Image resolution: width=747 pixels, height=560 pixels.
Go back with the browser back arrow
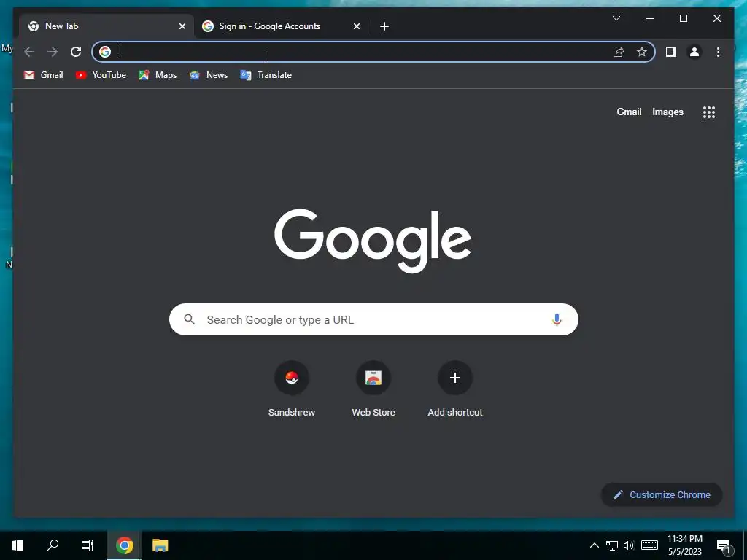coord(29,52)
